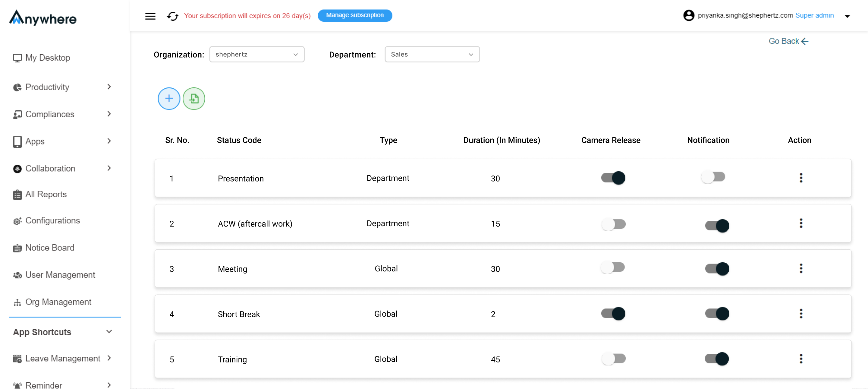
Task: Click the Productivity pie chart icon
Action: [17, 87]
